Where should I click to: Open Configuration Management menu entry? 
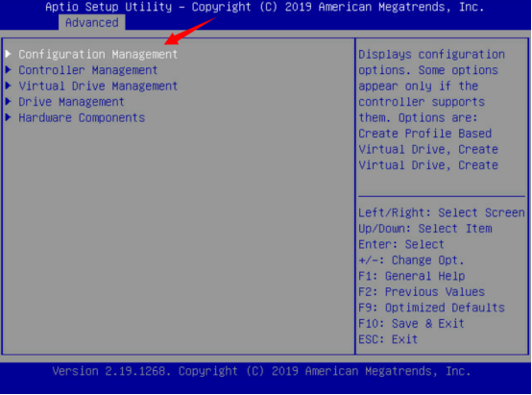pos(98,55)
